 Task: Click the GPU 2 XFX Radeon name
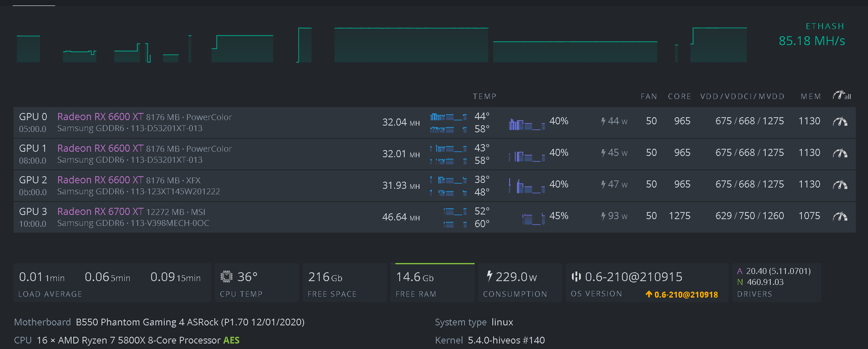(x=100, y=180)
